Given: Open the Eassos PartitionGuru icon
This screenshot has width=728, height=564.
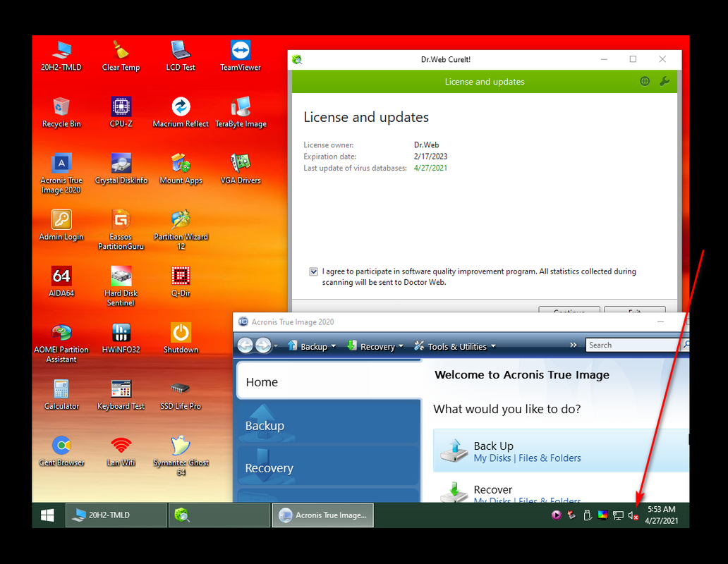Looking at the screenshot, I should [x=121, y=230].
